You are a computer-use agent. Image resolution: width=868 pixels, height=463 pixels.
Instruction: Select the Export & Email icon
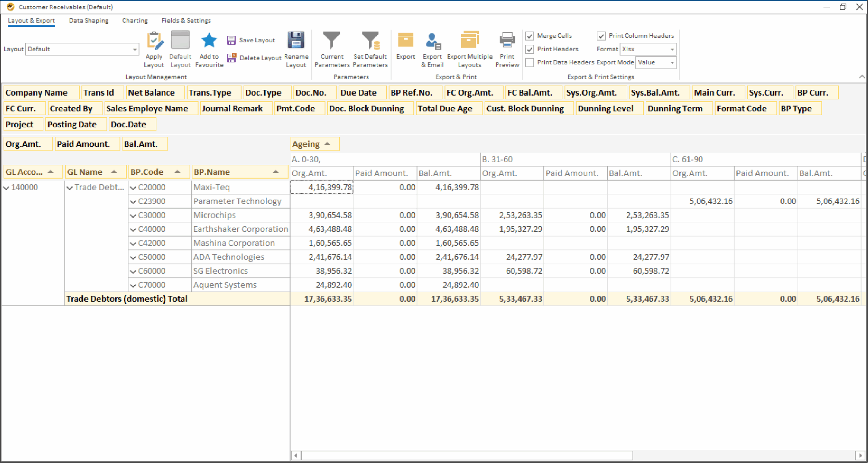point(432,41)
